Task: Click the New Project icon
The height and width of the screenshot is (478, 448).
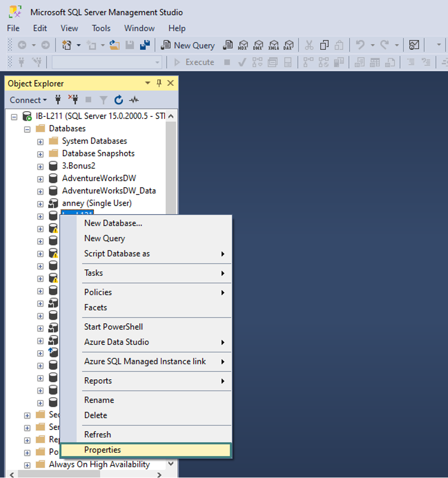Action: click(67, 45)
